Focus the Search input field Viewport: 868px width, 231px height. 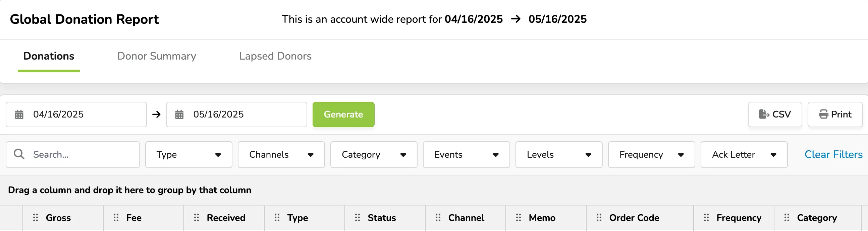click(73, 155)
